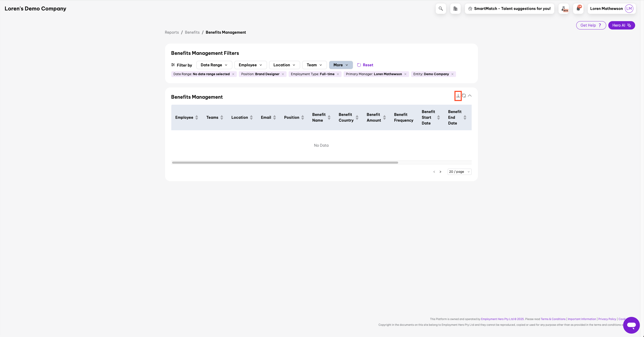Viewport: 644px width, 337px height.
Task: Change the 20 / page selector
Action: [x=459, y=172]
